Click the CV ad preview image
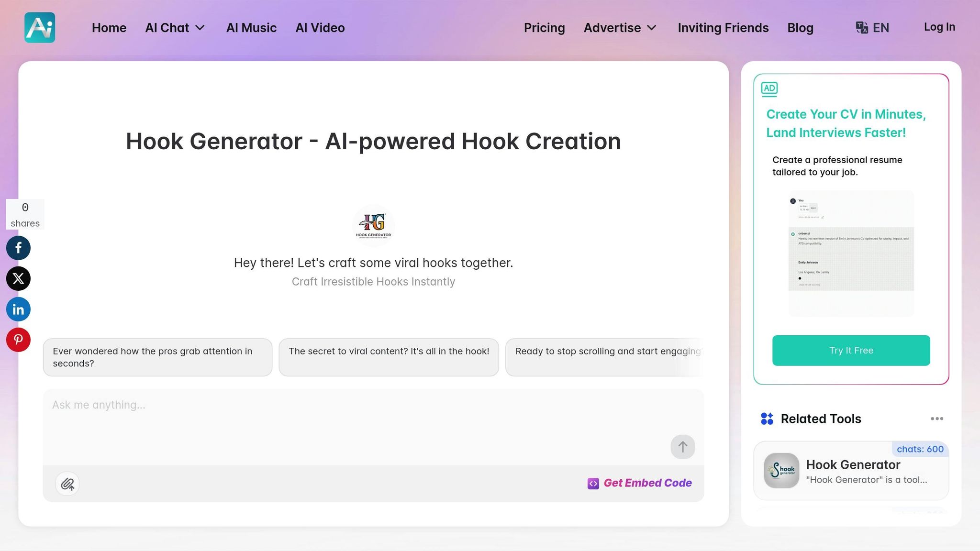The height and width of the screenshot is (551, 980). 851,253
